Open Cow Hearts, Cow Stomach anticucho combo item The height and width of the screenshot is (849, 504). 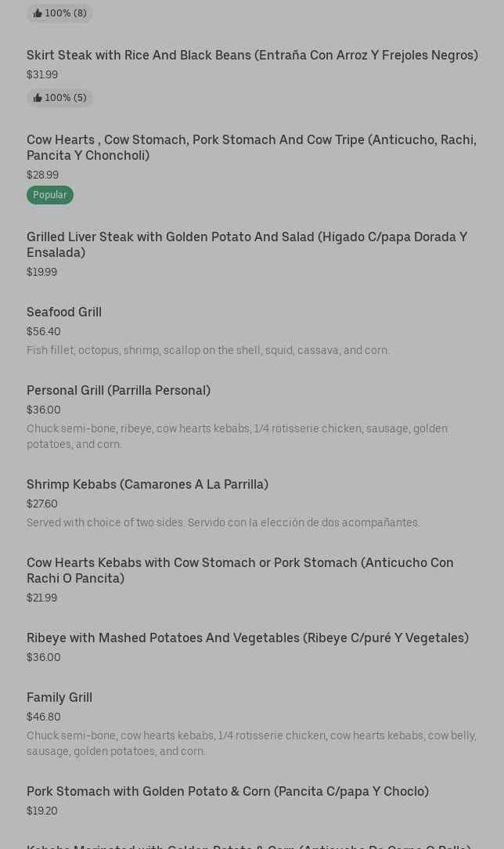coord(251,147)
